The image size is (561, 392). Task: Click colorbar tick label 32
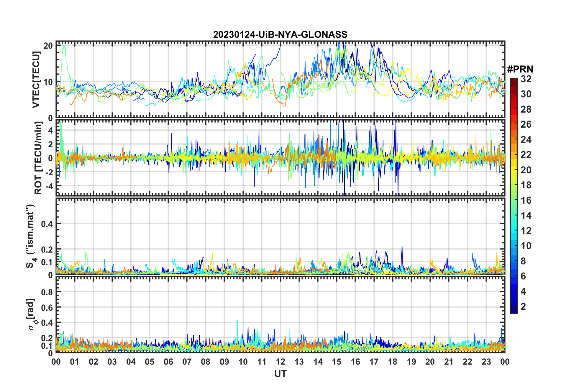coord(526,79)
